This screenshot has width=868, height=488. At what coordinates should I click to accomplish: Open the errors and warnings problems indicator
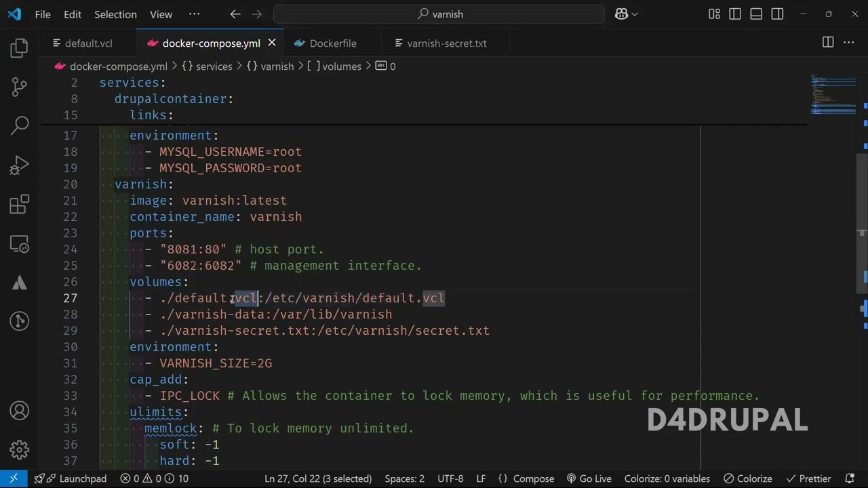(155, 479)
